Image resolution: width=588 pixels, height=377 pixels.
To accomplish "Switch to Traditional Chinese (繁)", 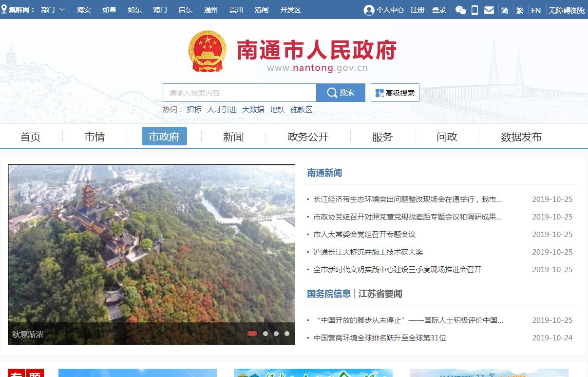I will (x=520, y=10).
